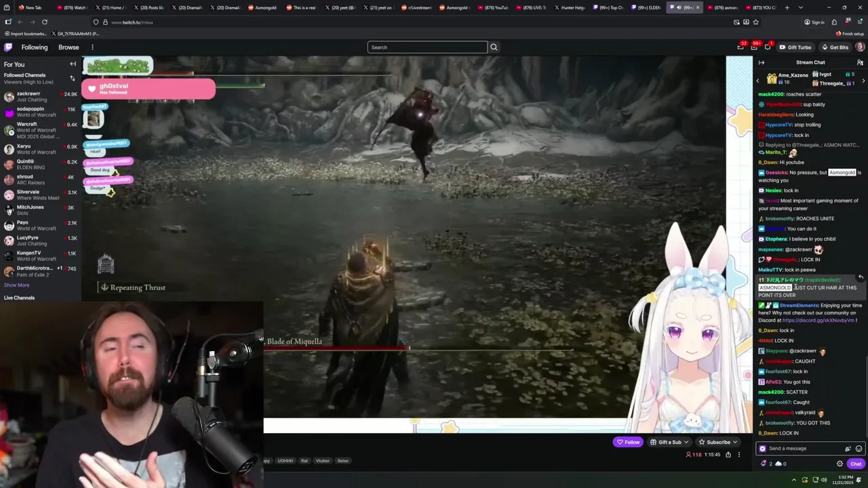
Task: Click the search magnifier button
Action: pos(494,47)
